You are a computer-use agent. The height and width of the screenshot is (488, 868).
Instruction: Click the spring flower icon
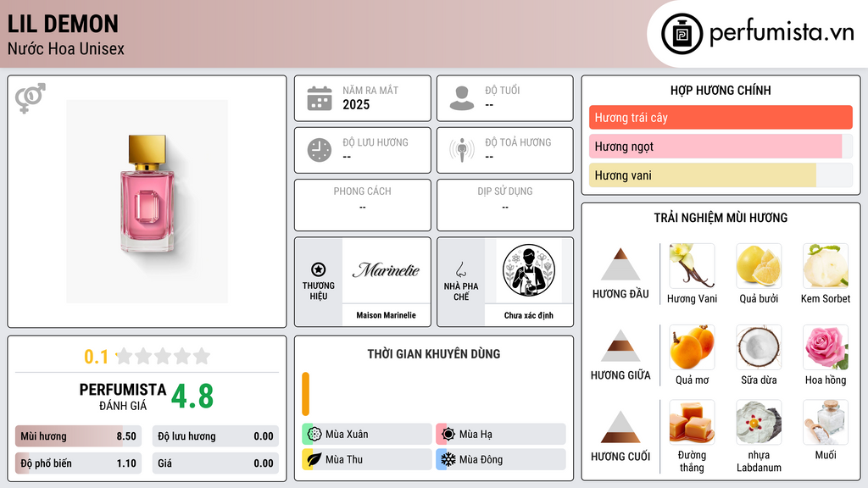tap(314, 434)
